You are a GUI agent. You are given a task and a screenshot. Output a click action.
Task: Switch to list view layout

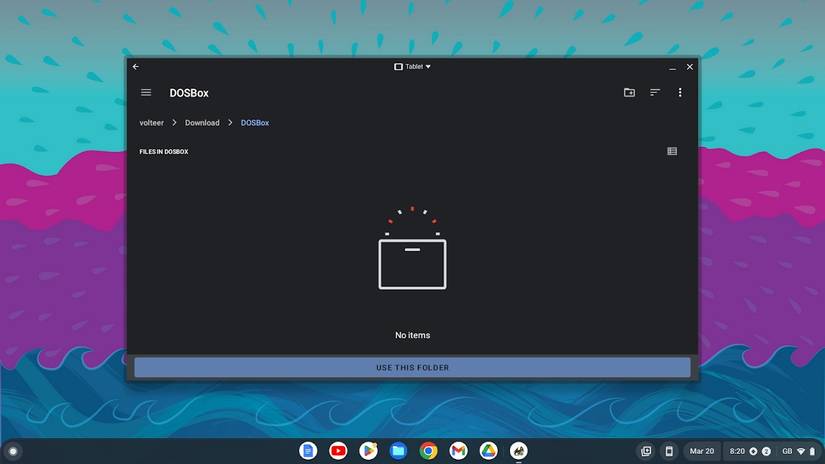click(672, 152)
